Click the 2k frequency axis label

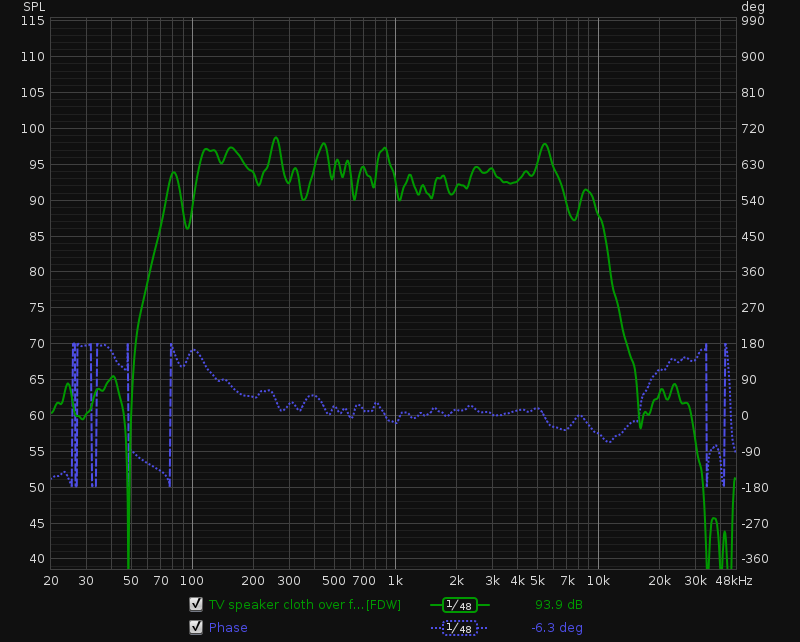point(456,581)
